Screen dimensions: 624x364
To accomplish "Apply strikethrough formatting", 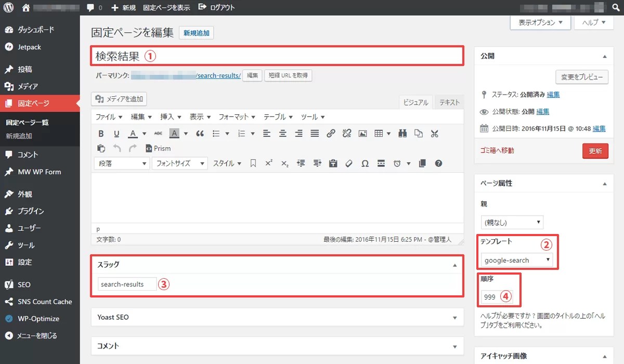I will tap(158, 134).
